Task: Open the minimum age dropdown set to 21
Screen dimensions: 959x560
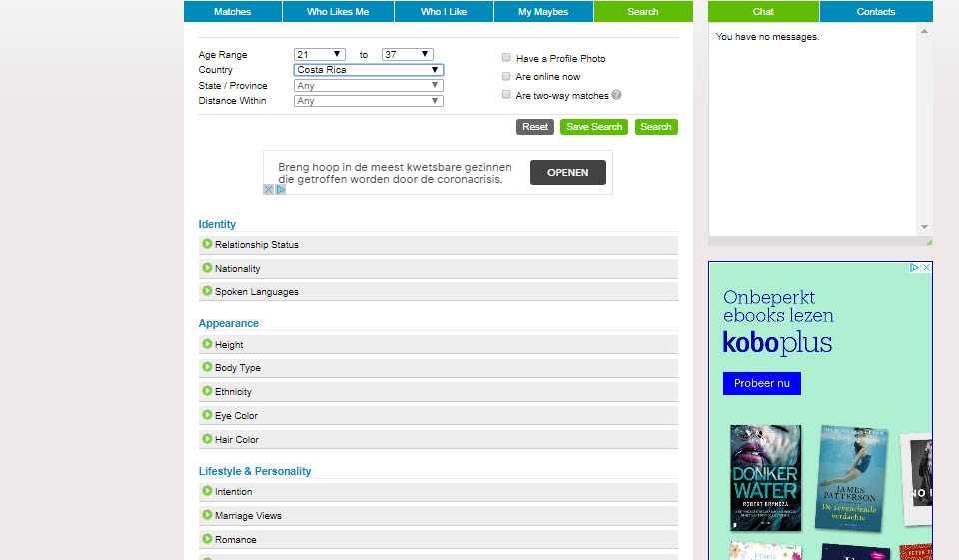Action: point(319,54)
